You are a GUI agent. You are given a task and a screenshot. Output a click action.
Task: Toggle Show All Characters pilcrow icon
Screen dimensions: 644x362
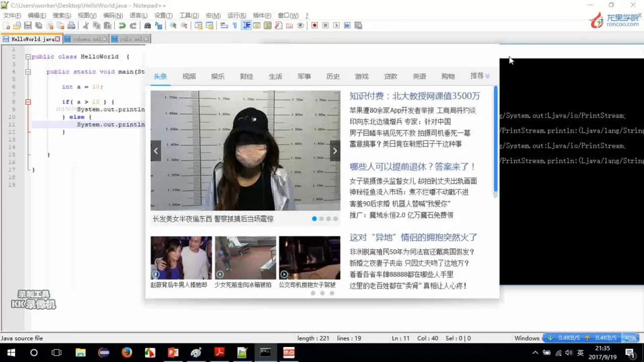[x=235, y=26]
